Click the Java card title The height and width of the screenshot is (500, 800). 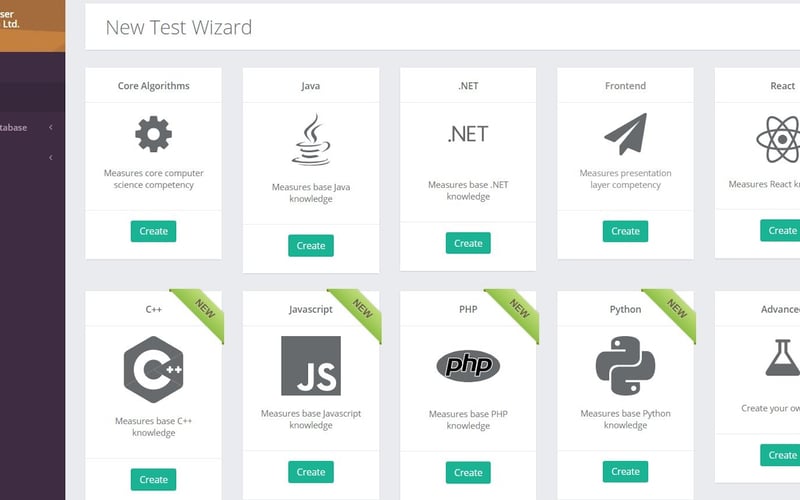pos(311,86)
